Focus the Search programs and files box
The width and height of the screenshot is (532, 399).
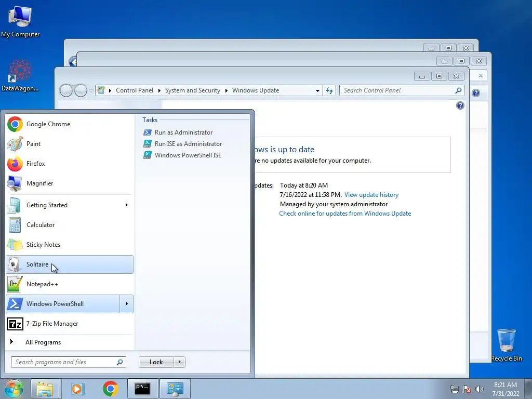click(68, 362)
